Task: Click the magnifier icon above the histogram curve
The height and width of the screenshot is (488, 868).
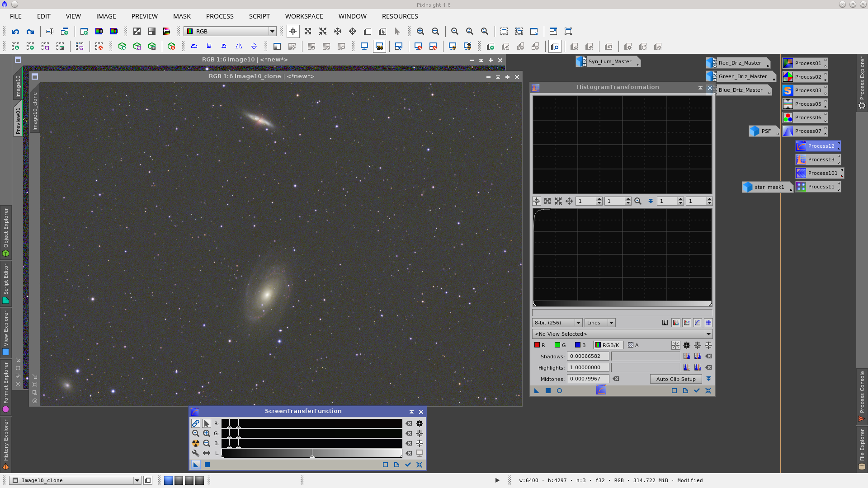Action: click(x=638, y=201)
